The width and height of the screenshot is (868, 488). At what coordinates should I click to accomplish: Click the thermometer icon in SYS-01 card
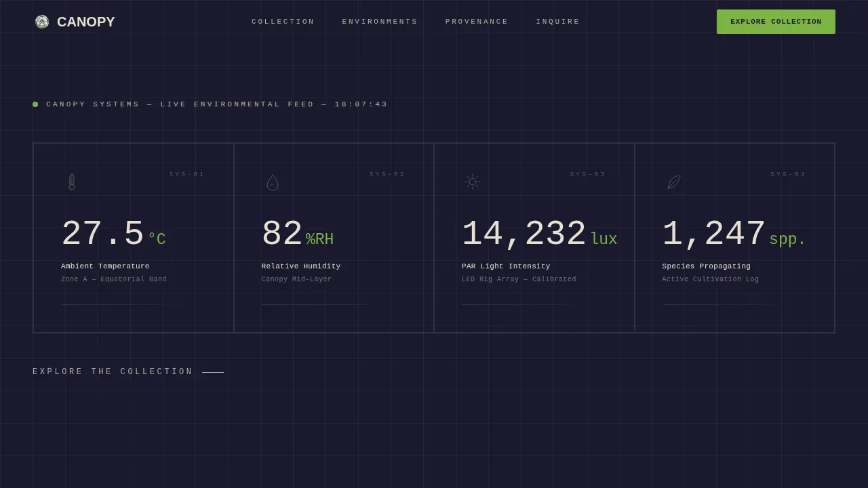[x=72, y=182]
